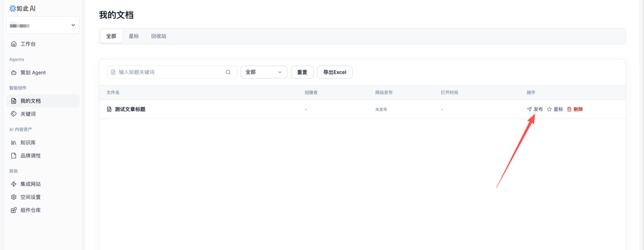644x250 pixels.
Task: Click the 网站发布 column header
Action: (x=384, y=92)
